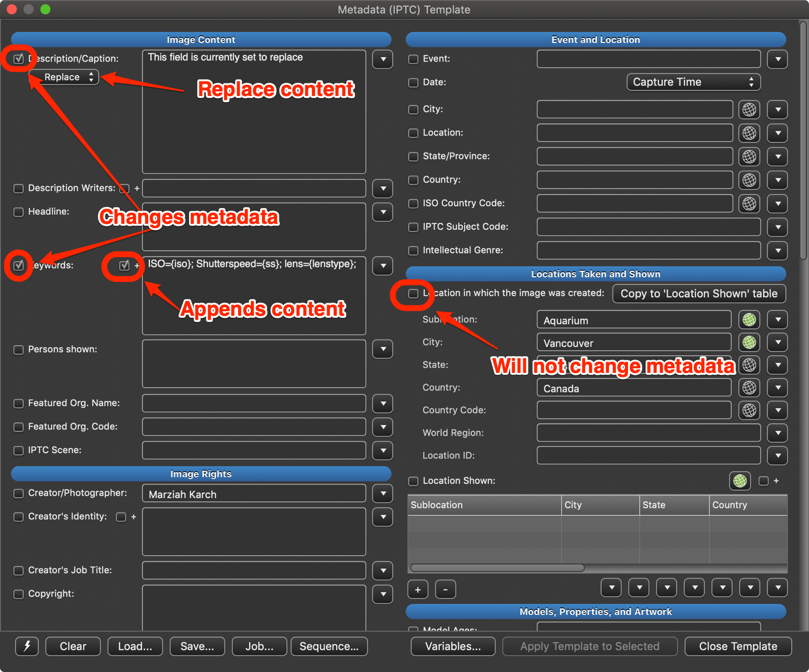Click the globe icon next to Event City field

point(749,109)
